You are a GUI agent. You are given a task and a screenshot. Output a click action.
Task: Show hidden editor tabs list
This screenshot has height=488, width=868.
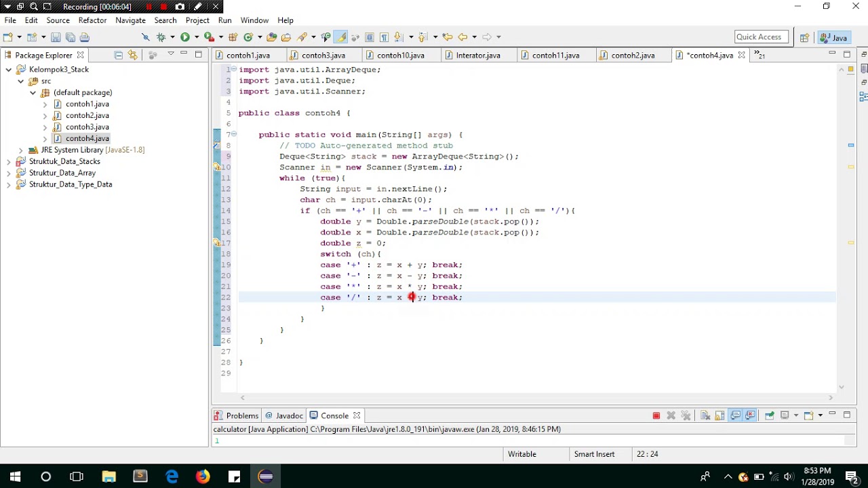point(759,55)
